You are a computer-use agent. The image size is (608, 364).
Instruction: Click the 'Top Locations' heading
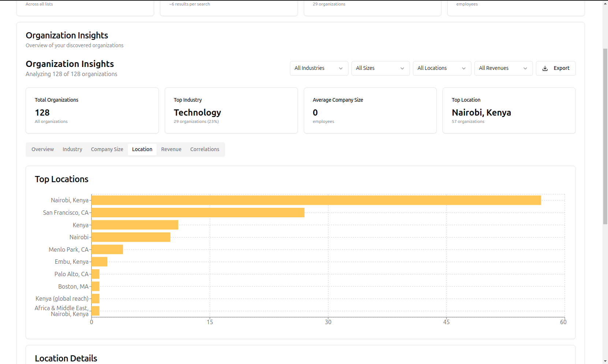[61, 179]
